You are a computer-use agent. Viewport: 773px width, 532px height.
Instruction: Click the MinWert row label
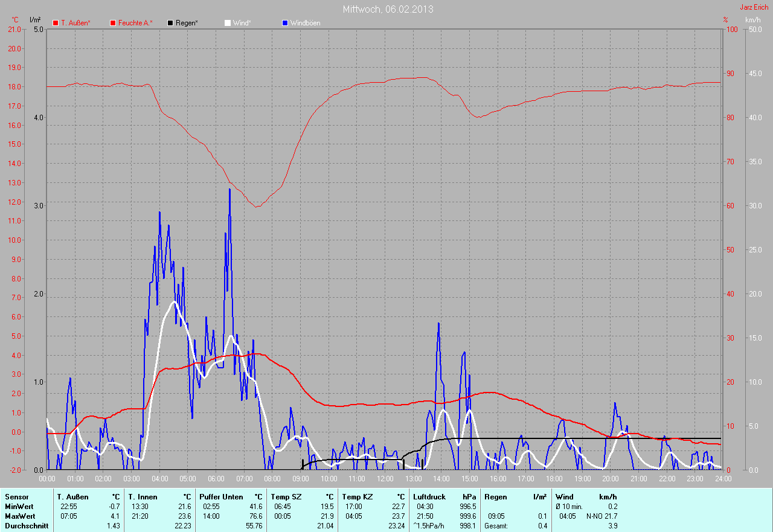pos(18,507)
